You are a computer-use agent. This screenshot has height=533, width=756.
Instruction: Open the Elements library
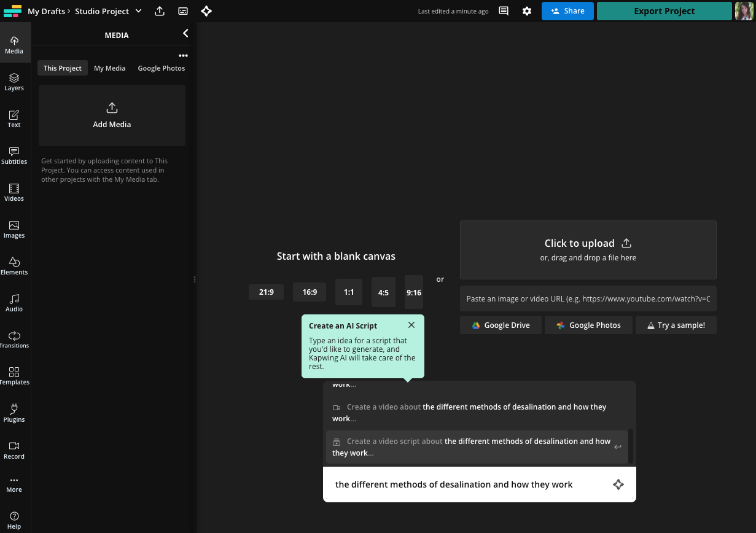coord(14,266)
